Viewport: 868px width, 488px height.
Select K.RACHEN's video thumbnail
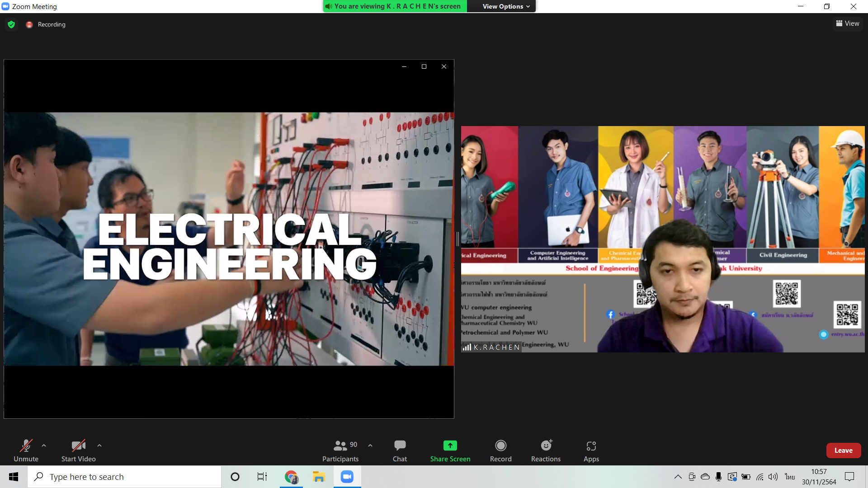(663, 239)
